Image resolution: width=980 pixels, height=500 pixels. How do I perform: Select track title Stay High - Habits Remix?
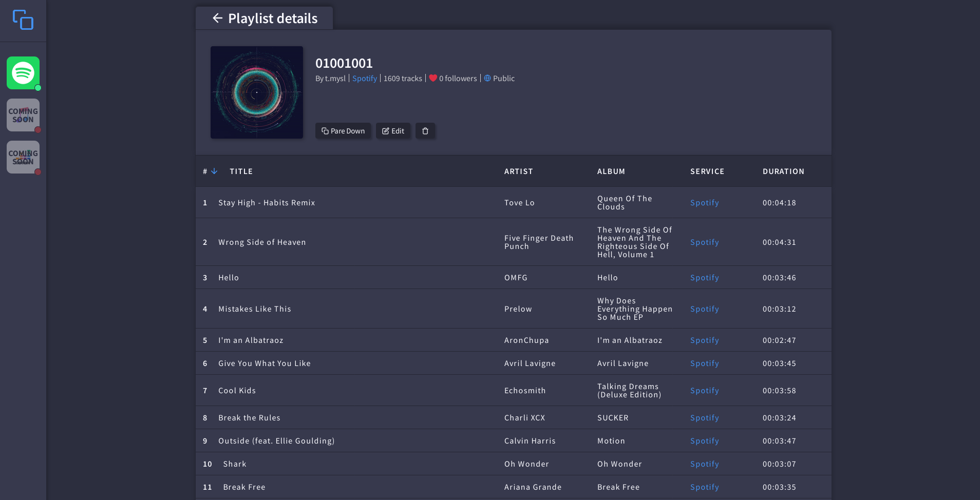click(267, 203)
